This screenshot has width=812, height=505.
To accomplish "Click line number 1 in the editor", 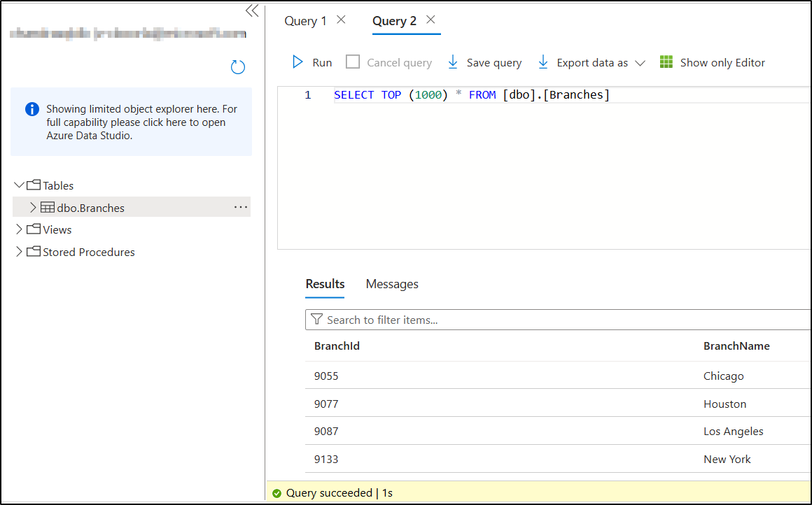I will point(307,95).
